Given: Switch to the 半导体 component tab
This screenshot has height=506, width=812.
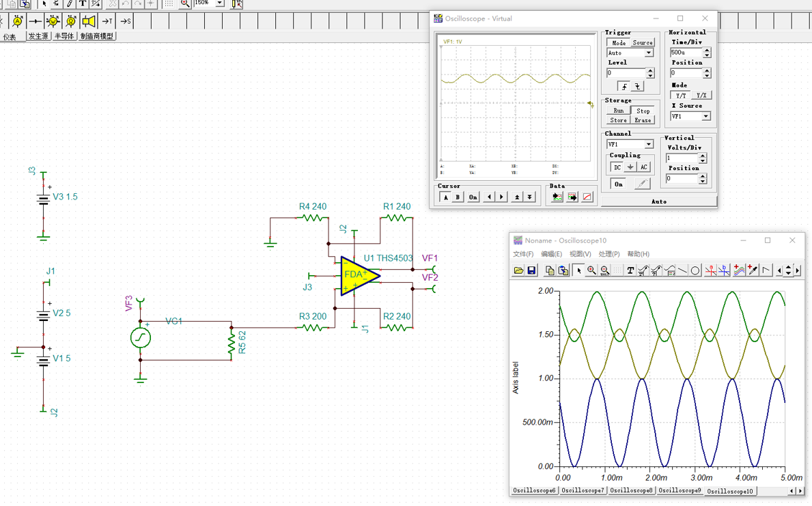Looking at the screenshot, I should (x=64, y=36).
